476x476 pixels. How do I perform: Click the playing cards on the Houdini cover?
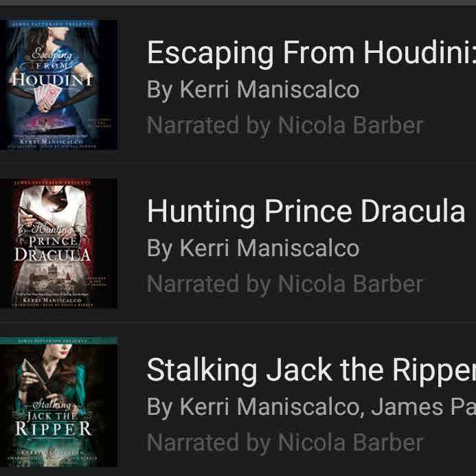click(x=47, y=98)
